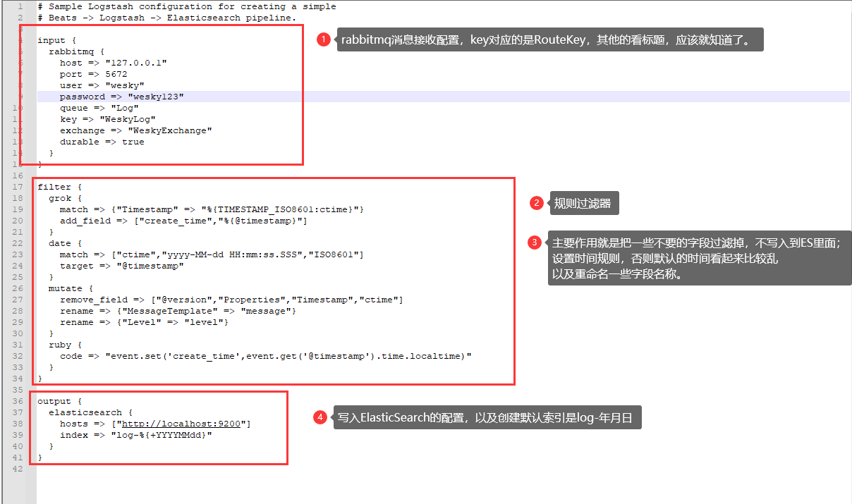Viewport: 852px width, 504px height.
Task: Click the key => "WeskyLog" line
Action: tap(107, 119)
